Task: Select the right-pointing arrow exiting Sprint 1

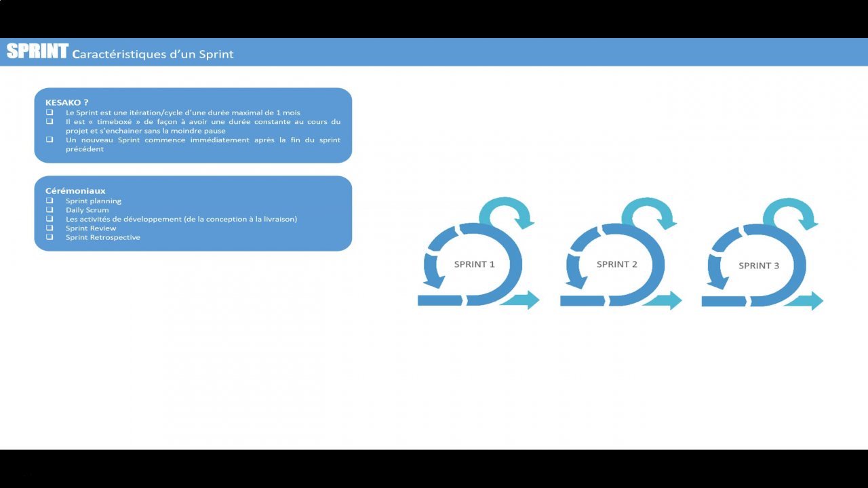Action: click(521, 300)
